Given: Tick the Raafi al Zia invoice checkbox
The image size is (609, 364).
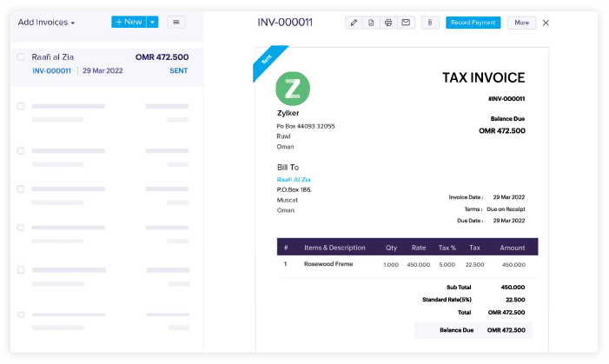Looking at the screenshot, I should [x=21, y=56].
